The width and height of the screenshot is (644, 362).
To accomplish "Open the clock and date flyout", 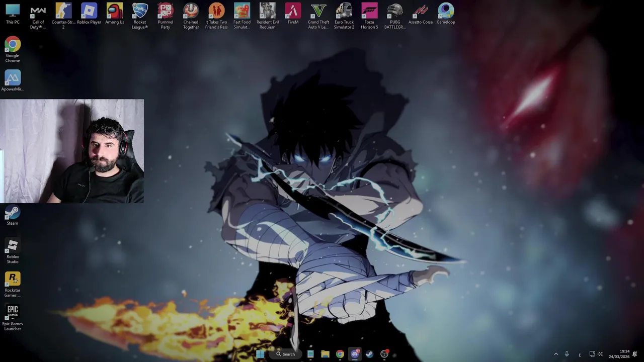I will pyautogui.click(x=619, y=354).
